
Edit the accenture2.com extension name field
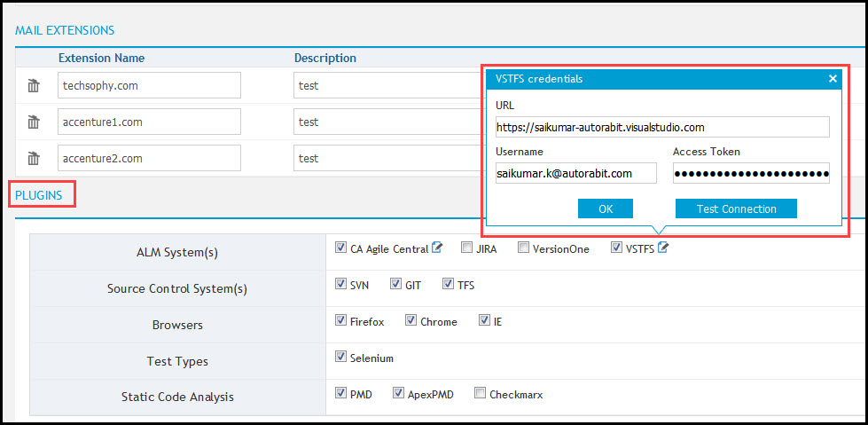click(150, 159)
